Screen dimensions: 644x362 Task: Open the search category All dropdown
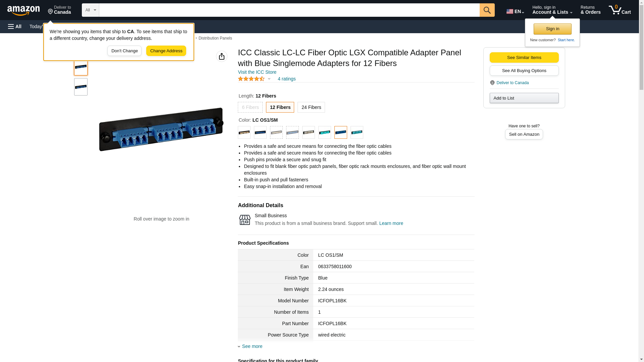click(x=90, y=10)
